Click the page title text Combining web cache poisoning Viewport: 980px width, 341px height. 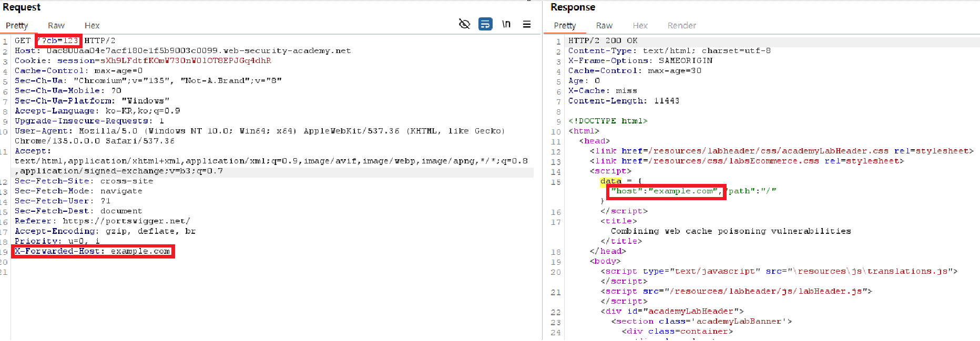click(731, 231)
